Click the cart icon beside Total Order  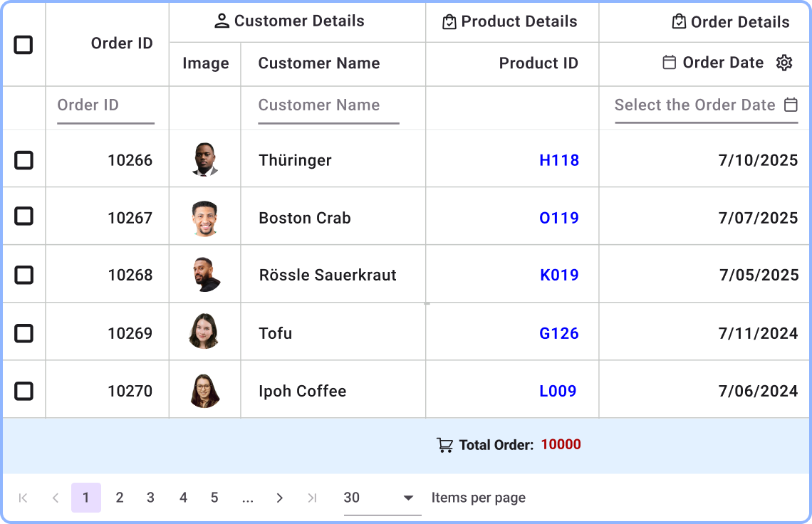coord(444,444)
